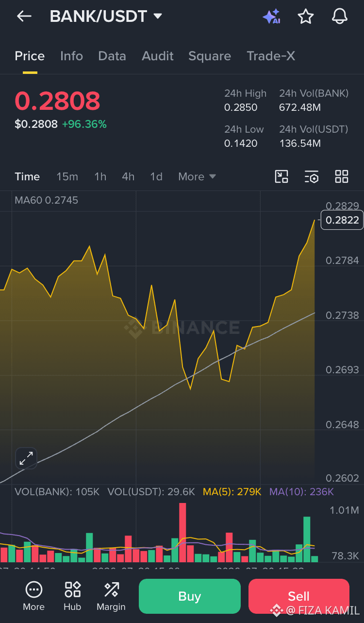Open the AI sparkle assistant icon

[x=271, y=17]
